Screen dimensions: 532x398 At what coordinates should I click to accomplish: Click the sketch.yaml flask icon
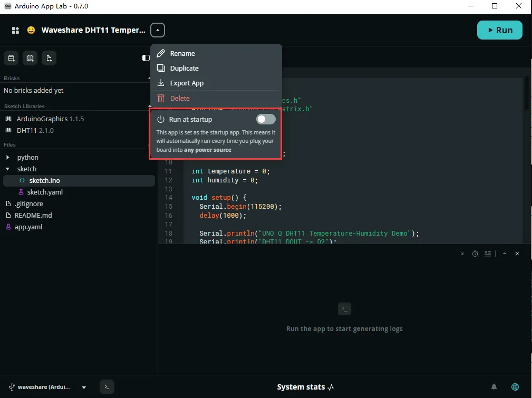pyautogui.click(x=21, y=192)
